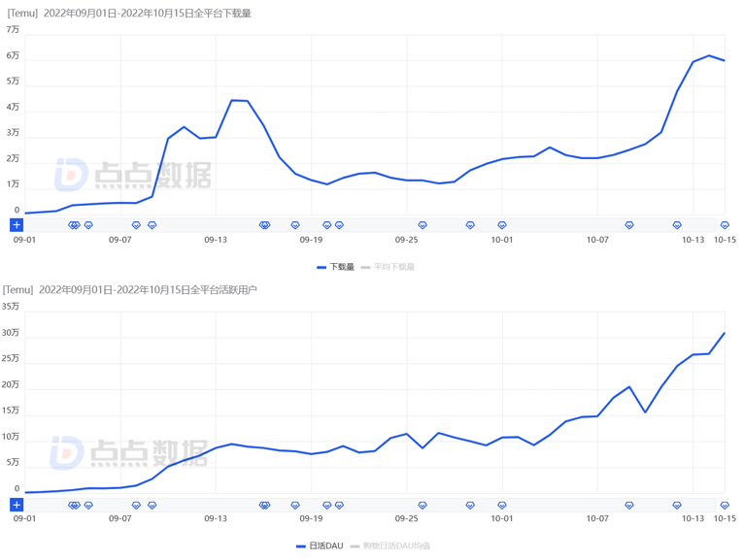
Task: Click event marker above 10-15 on download chart timeline
Action: 725,225
